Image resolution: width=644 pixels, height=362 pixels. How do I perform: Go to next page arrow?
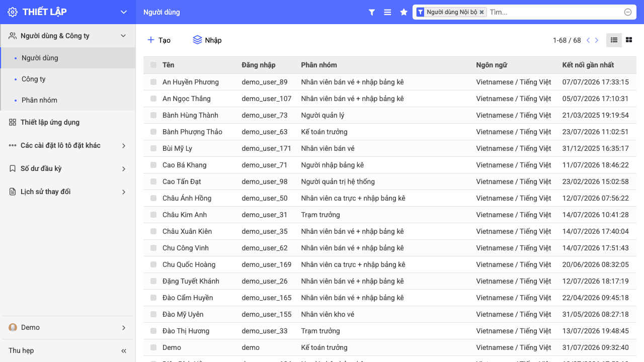click(x=597, y=40)
